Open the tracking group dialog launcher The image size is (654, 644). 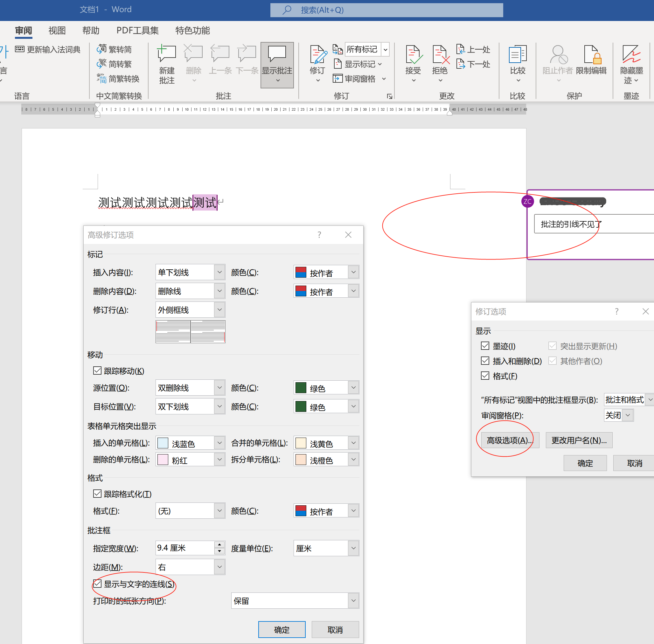tap(389, 96)
